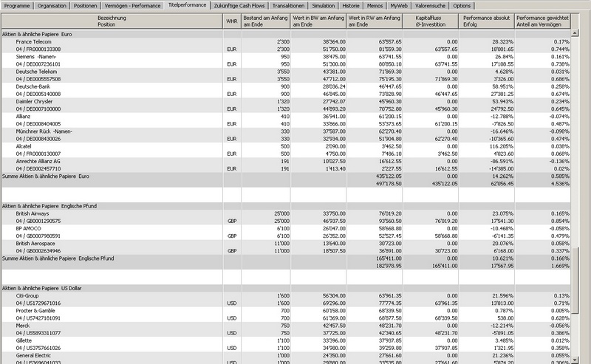Open the Simulation tab
The height and width of the screenshot is (364, 591).
323,6
